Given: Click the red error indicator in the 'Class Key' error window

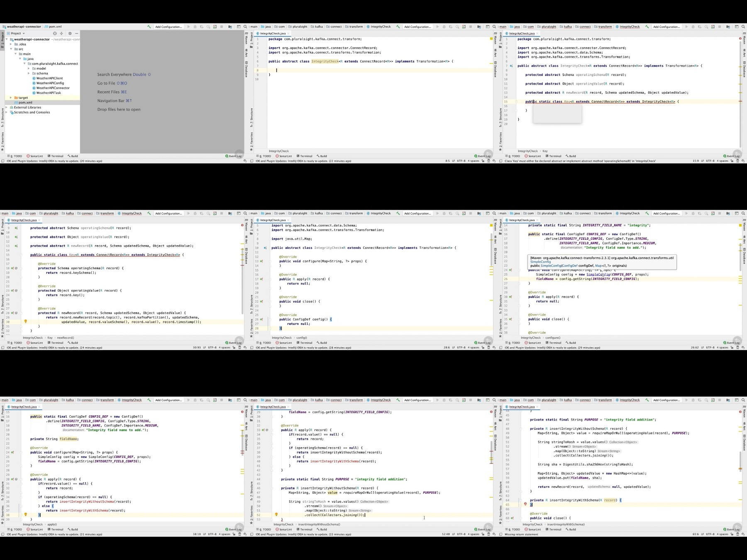Looking at the screenshot, I should [740, 39].
